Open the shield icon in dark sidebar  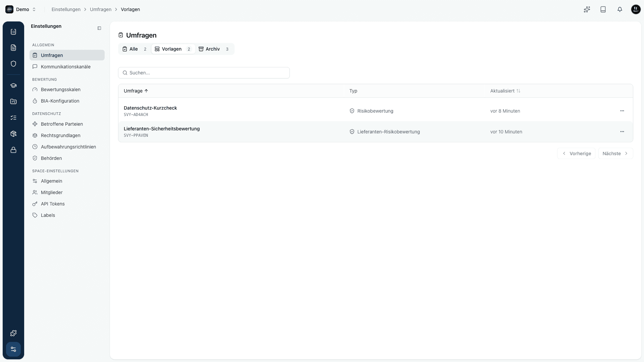(13, 64)
